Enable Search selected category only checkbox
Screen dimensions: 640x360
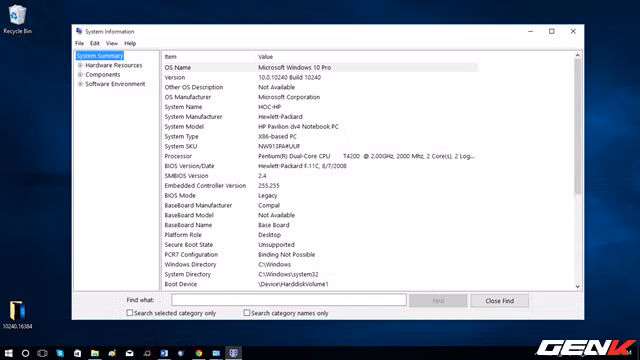(x=130, y=313)
